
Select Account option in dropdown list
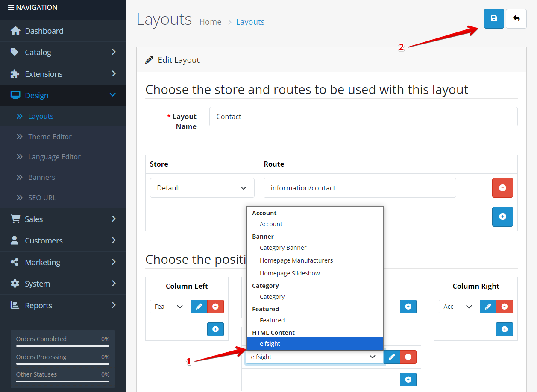[x=315, y=224]
